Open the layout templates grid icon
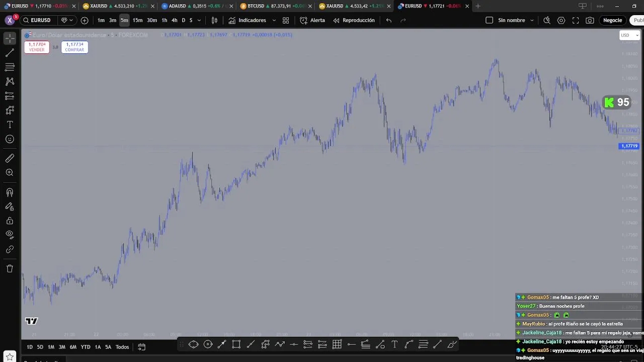Image resolution: width=644 pixels, height=362 pixels. coord(286,20)
